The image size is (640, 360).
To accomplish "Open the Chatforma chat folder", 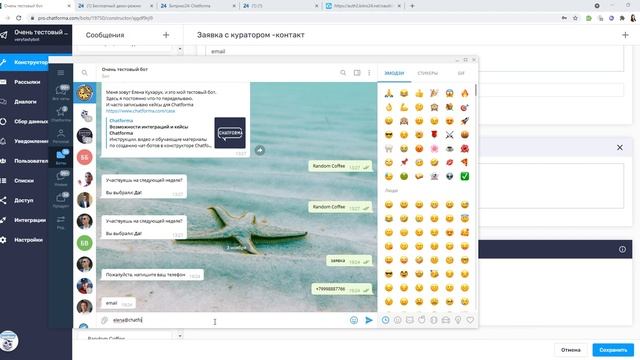I will pos(61,114).
